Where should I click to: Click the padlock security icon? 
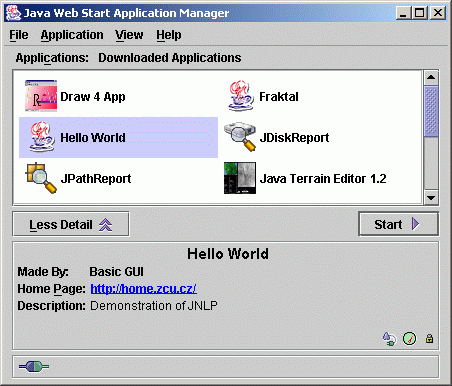[429, 339]
